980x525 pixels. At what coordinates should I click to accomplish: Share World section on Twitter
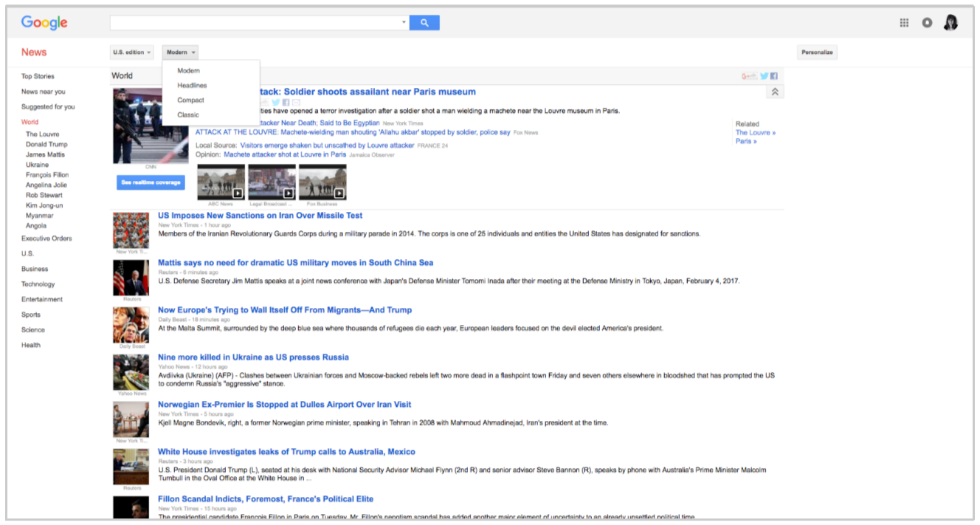coord(765,76)
